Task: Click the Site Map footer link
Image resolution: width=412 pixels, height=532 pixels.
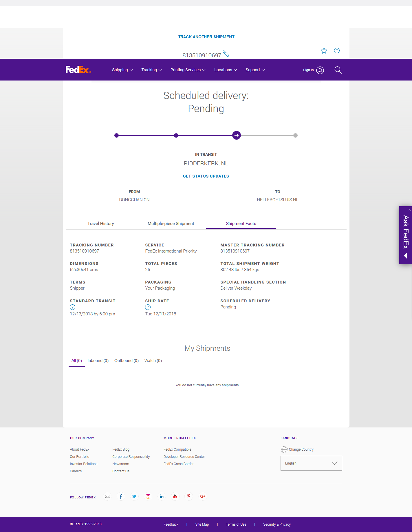Action: (x=202, y=524)
